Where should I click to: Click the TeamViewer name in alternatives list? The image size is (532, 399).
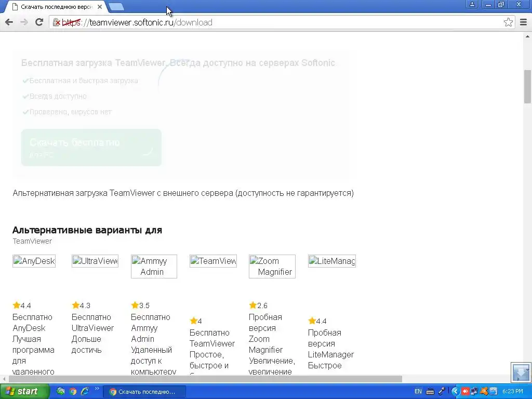coord(212,344)
